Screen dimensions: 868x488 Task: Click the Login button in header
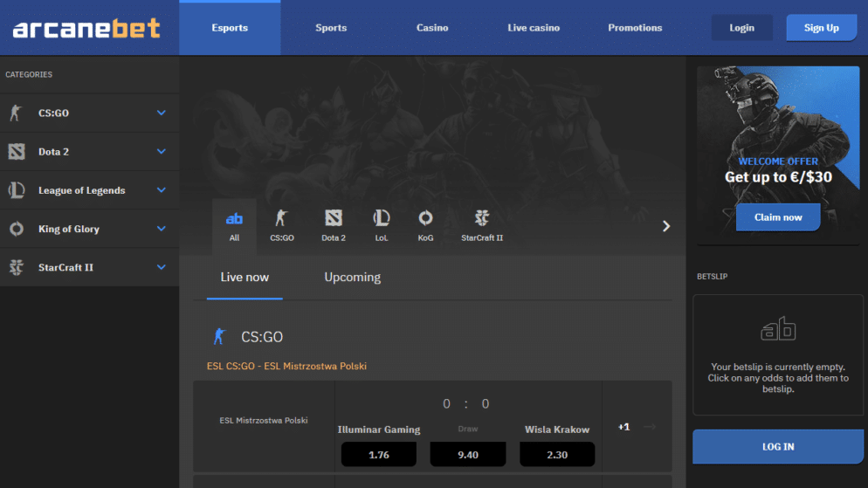(741, 28)
